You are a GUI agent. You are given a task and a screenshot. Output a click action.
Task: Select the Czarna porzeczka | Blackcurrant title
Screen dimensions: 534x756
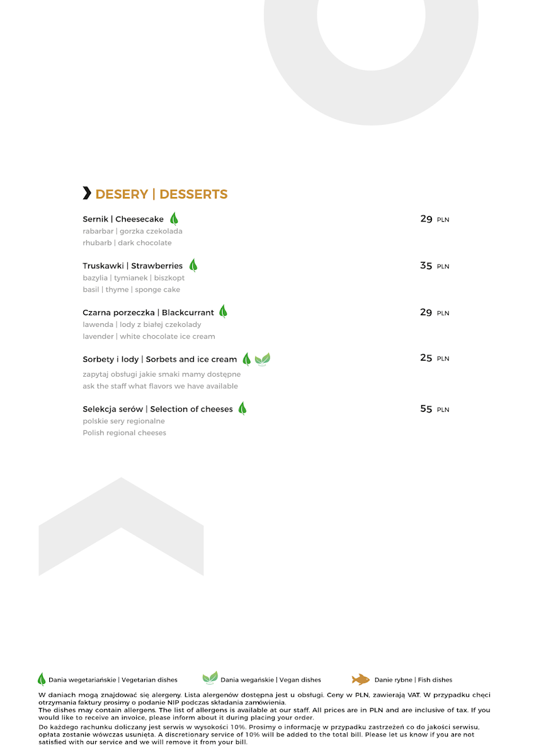point(148,312)
